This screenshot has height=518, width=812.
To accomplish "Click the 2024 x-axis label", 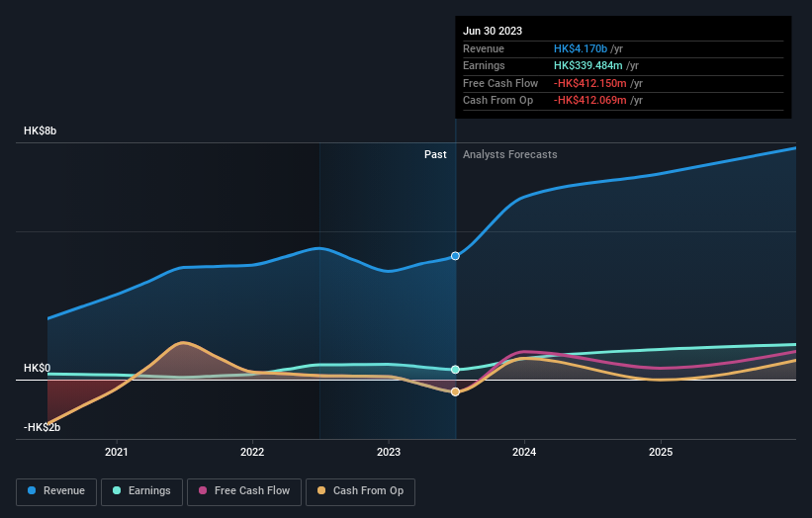I will [x=524, y=453].
